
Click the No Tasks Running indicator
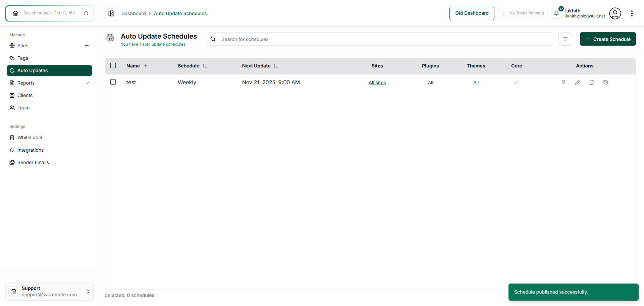[x=523, y=13]
